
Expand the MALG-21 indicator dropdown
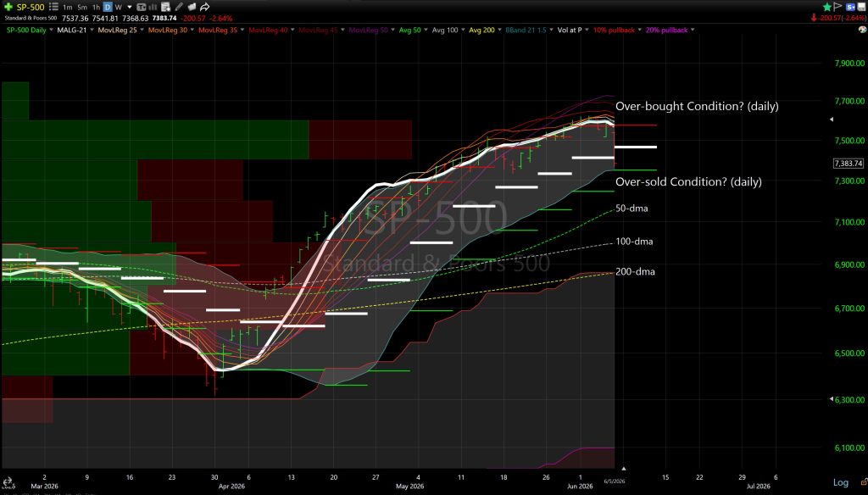click(92, 30)
